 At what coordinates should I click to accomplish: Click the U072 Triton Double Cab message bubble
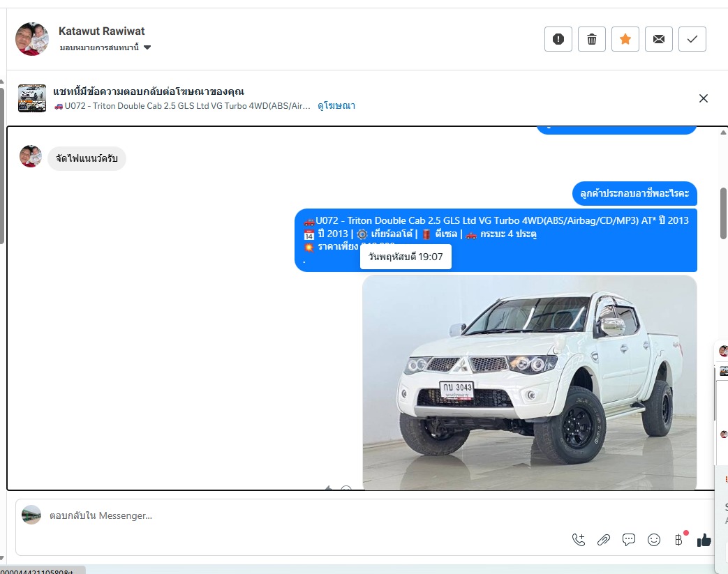pyautogui.click(x=496, y=240)
